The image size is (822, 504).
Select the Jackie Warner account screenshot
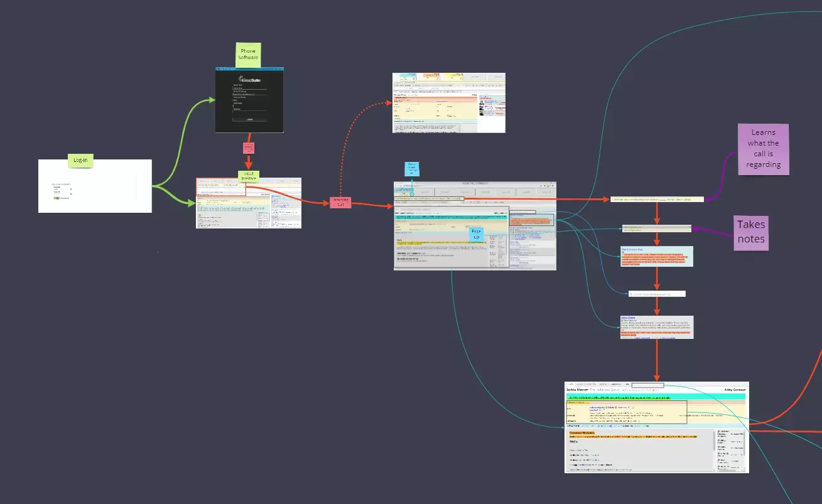pyautogui.click(x=657, y=427)
